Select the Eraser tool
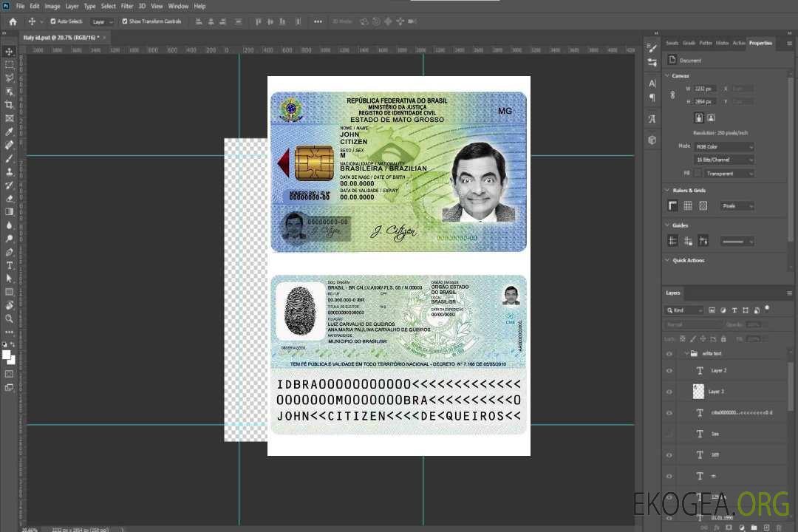The height and width of the screenshot is (532, 798). 9,199
